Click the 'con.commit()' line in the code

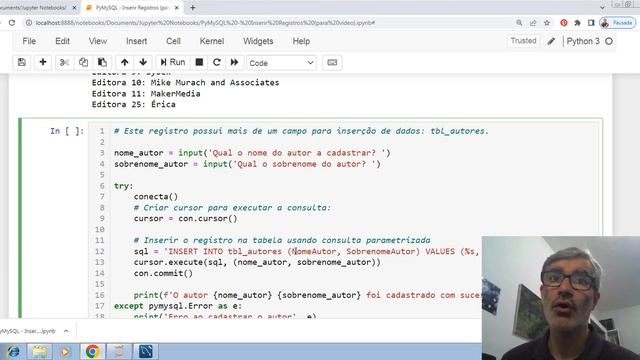tap(163, 273)
